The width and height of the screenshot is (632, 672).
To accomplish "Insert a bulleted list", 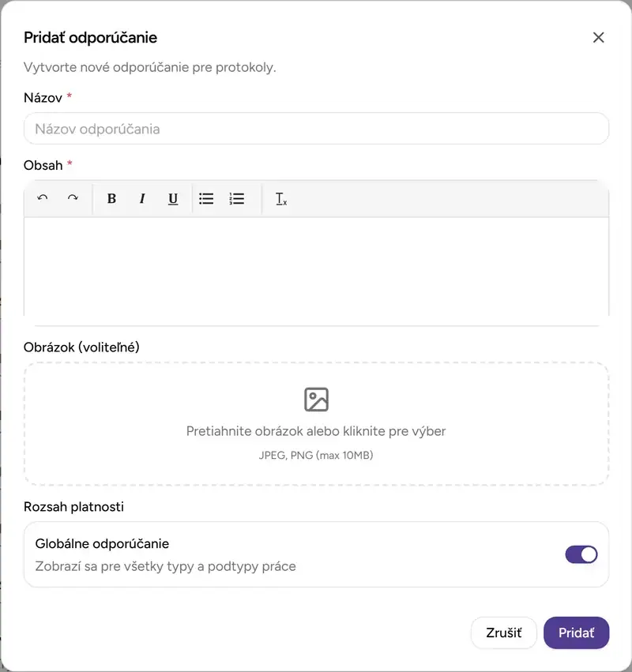I will pos(206,199).
